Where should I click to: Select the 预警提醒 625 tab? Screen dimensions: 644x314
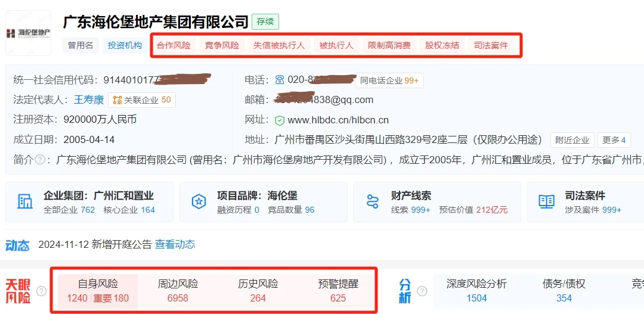point(338,291)
